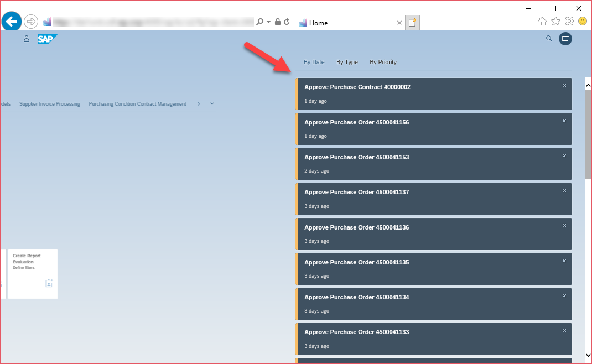Click the browser home icon
The height and width of the screenshot is (364, 592).
pyautogui.click(x=542, y=21)
